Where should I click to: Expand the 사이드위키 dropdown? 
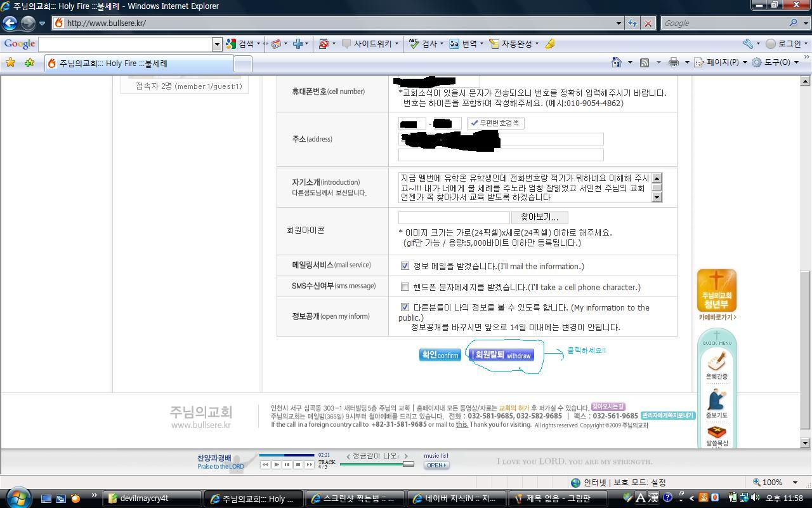[x=396, y=44]
